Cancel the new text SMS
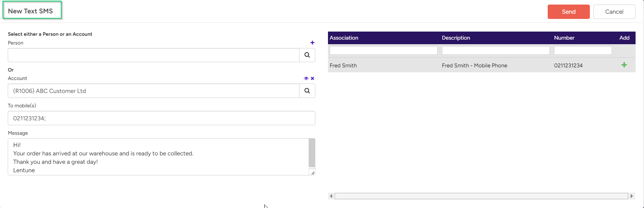 point(614,12)
